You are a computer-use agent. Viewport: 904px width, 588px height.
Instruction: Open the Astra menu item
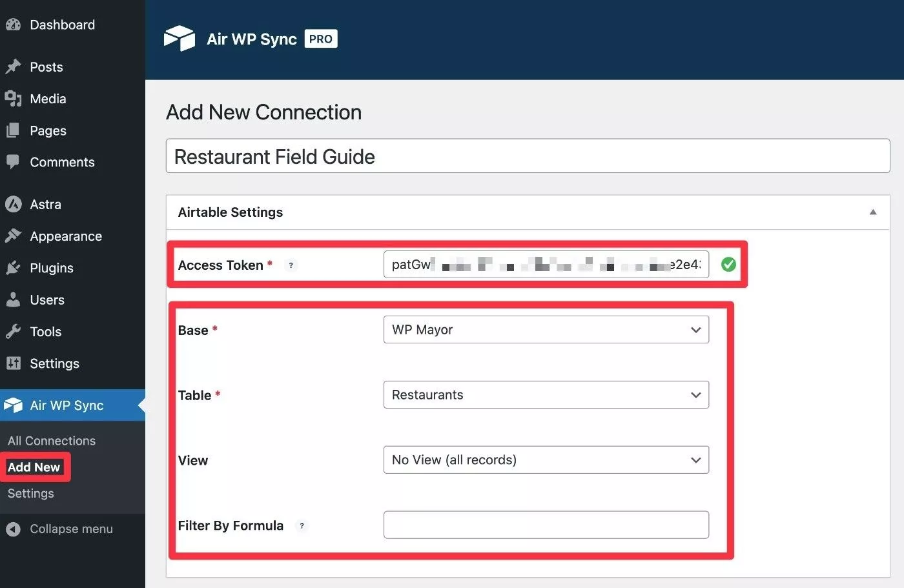point(72,205)
